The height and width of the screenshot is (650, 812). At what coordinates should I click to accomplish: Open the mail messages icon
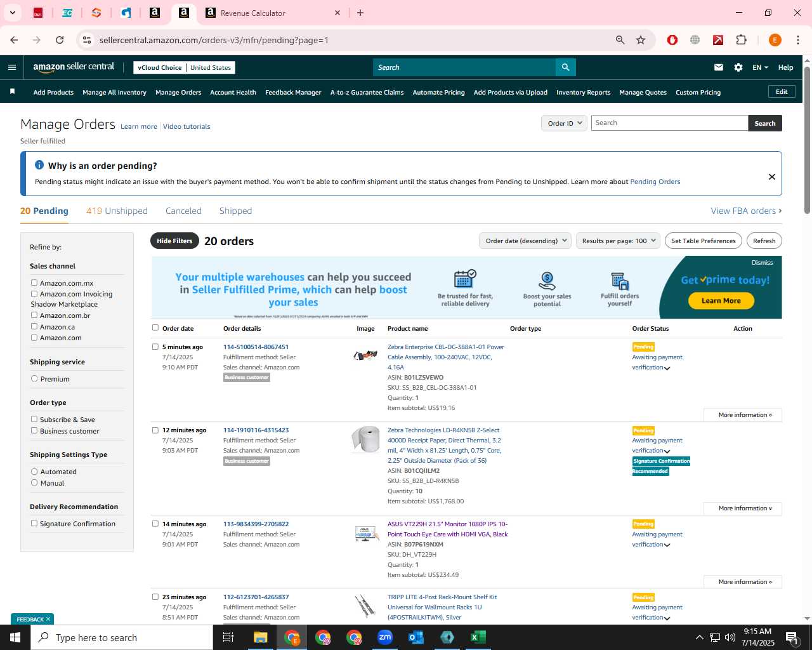(x=719, y=67)
